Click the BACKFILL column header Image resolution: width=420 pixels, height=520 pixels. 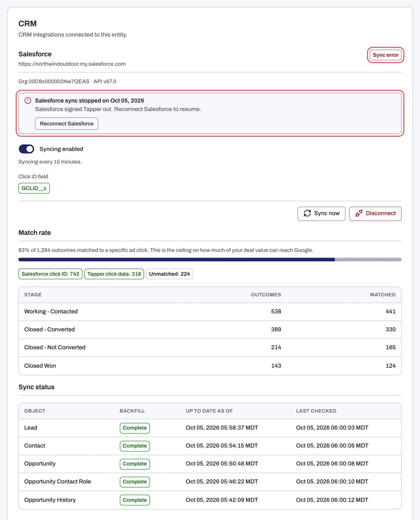[132, 411]
